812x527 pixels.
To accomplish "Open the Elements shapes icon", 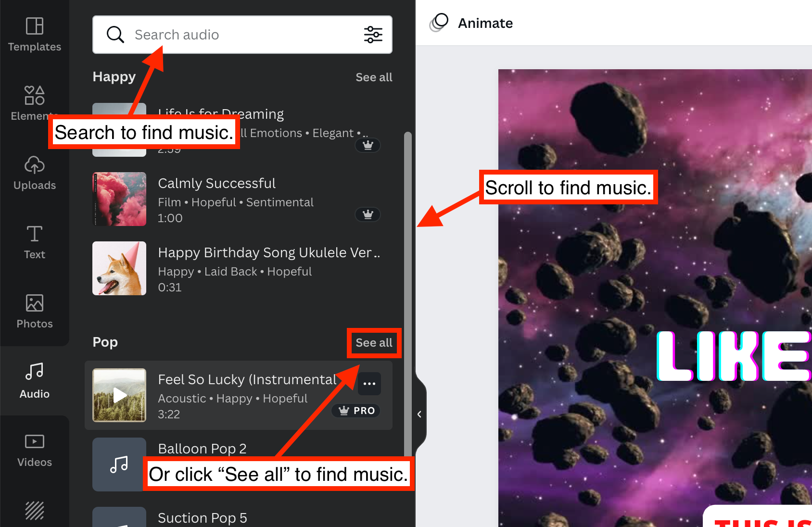I will click(35, 95).
